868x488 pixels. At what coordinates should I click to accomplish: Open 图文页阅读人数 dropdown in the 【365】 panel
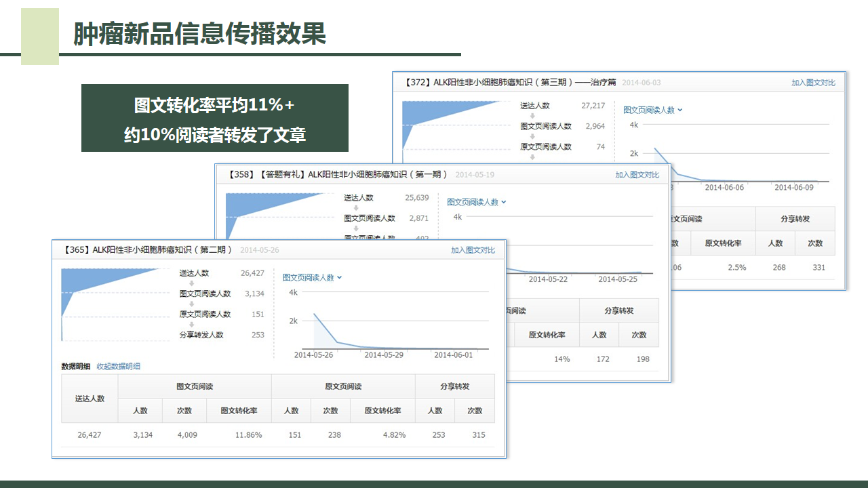[312, 278]
